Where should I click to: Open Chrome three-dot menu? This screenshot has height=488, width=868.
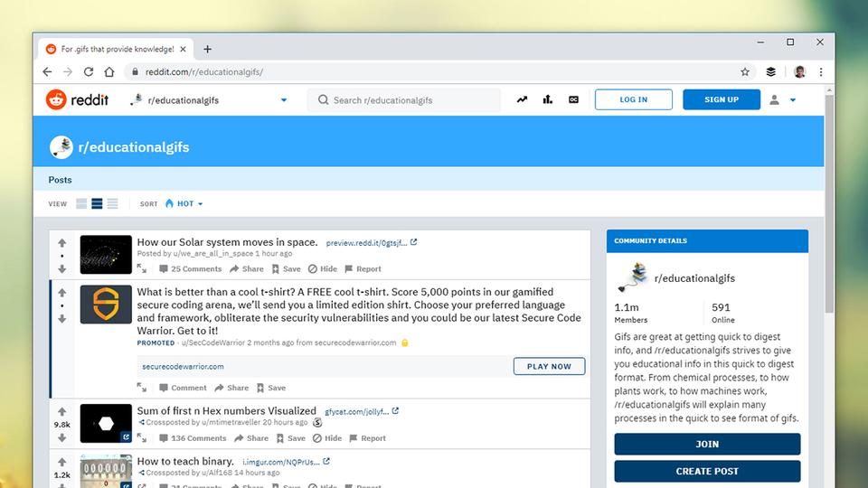point(821,72)
